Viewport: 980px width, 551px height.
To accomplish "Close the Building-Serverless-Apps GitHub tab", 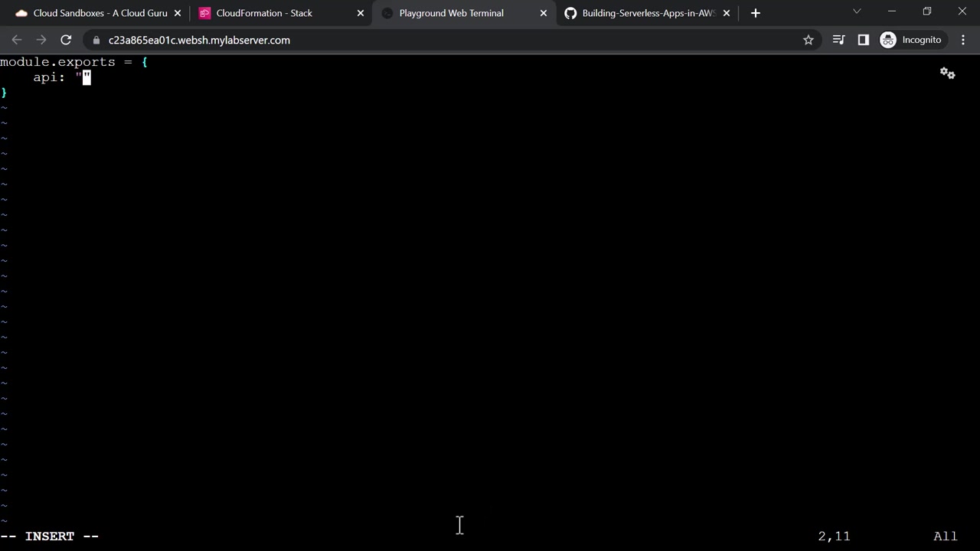I will click(727, 13).
